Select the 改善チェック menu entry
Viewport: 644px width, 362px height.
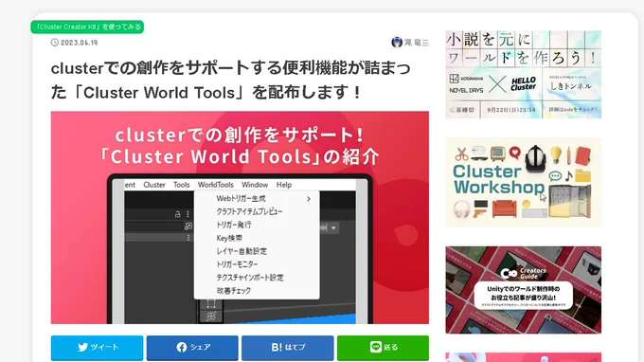[257, 291]
